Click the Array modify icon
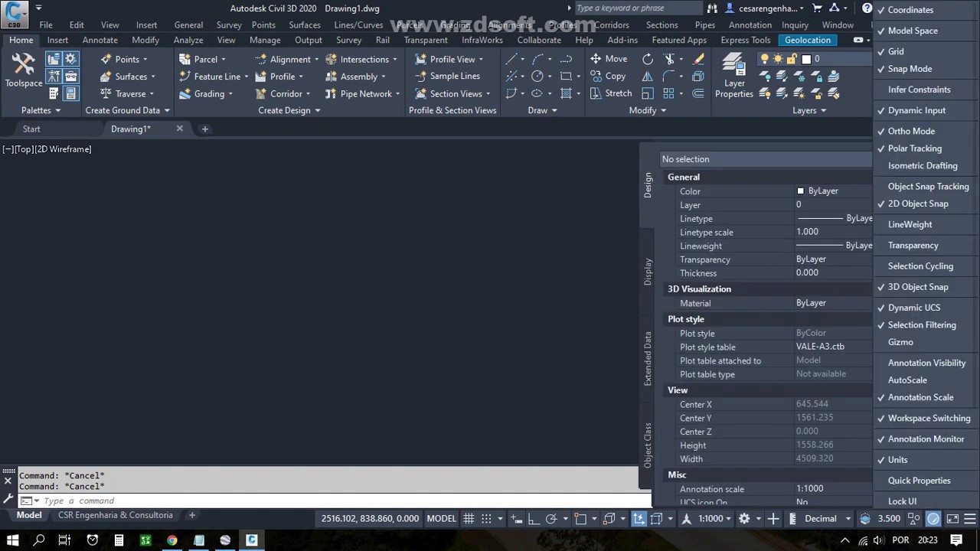The width and height of the screenshot is (980, 551). 669,93
